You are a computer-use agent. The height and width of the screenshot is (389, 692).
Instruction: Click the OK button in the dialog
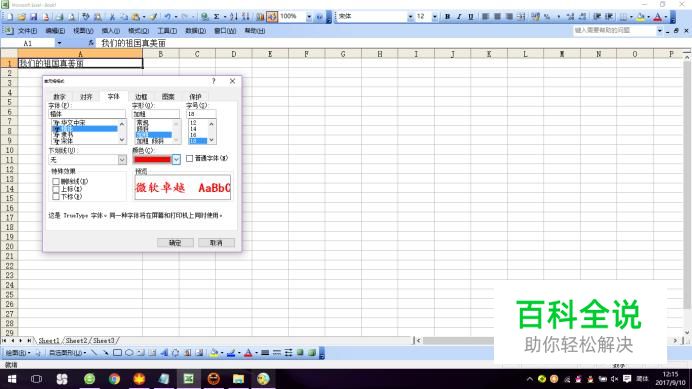pos(175,242)
